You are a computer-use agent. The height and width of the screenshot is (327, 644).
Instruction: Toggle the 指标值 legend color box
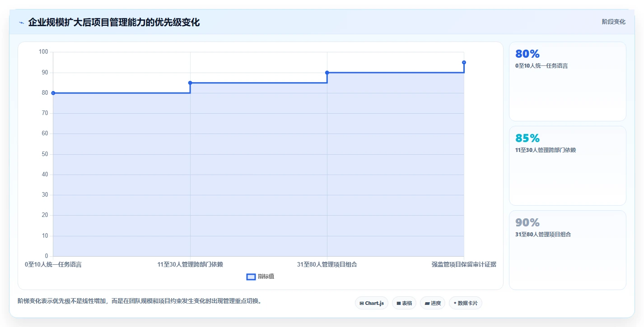(251, 276)
